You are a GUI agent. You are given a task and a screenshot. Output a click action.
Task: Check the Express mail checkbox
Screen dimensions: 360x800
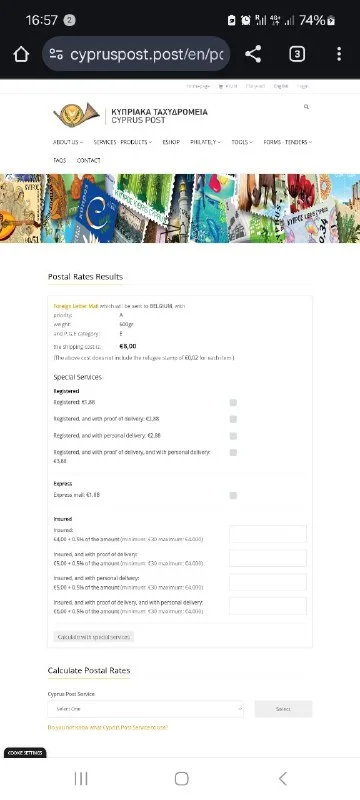(x=233, y=495)
